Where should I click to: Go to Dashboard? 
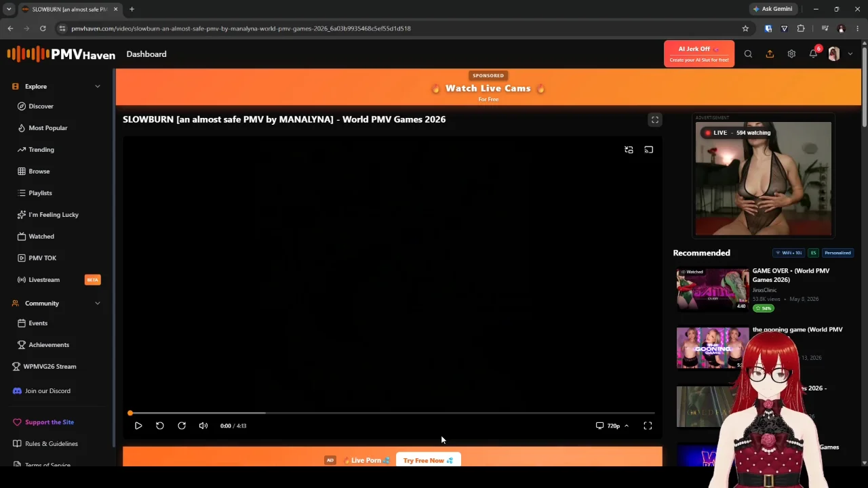click(146, 54)
